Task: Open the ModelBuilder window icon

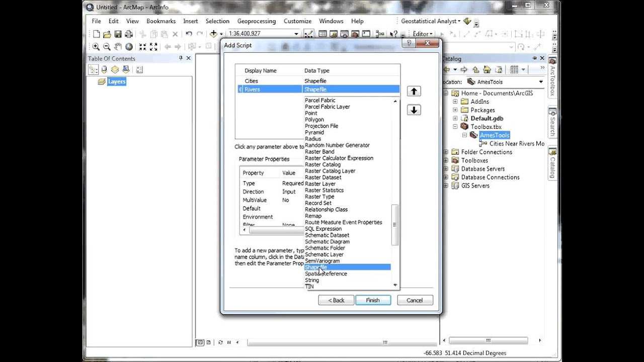Action: 380,34
